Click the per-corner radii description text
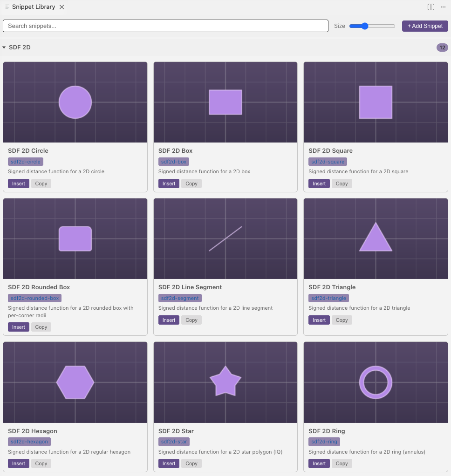 (27, 315)
